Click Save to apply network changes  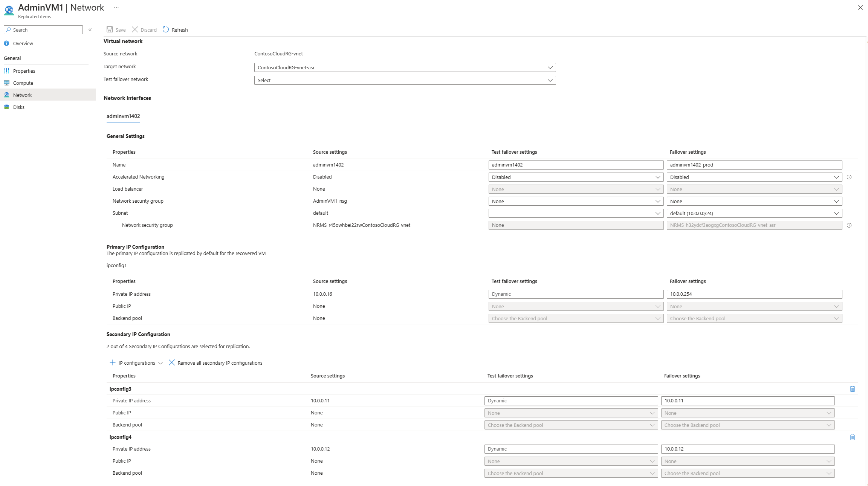click(x=116, y=29)
